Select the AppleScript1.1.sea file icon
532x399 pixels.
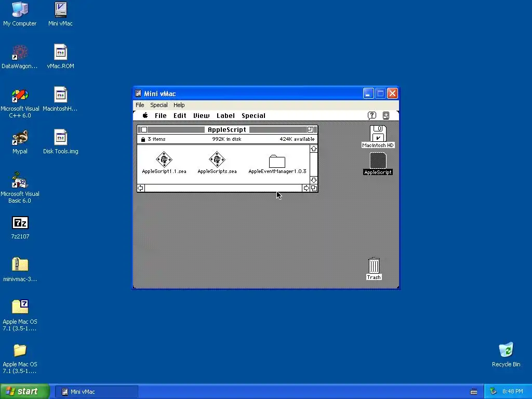tap(164, 159)
